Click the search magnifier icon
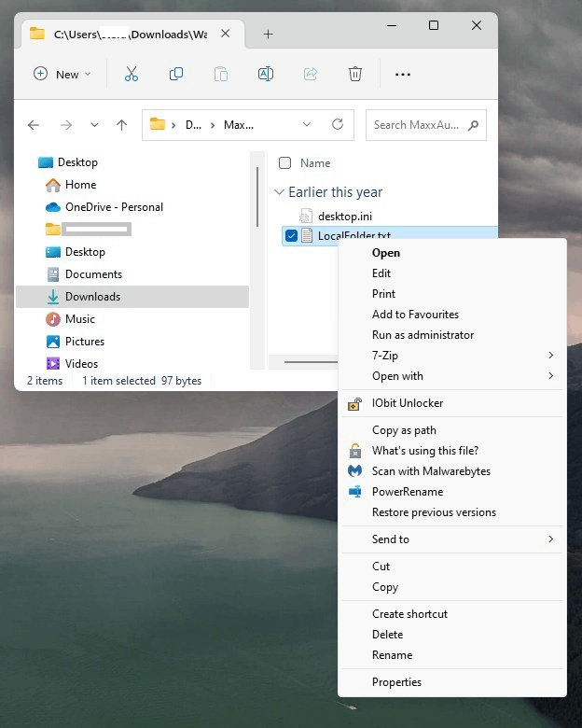The image size is (582, 728). point(473,125)
